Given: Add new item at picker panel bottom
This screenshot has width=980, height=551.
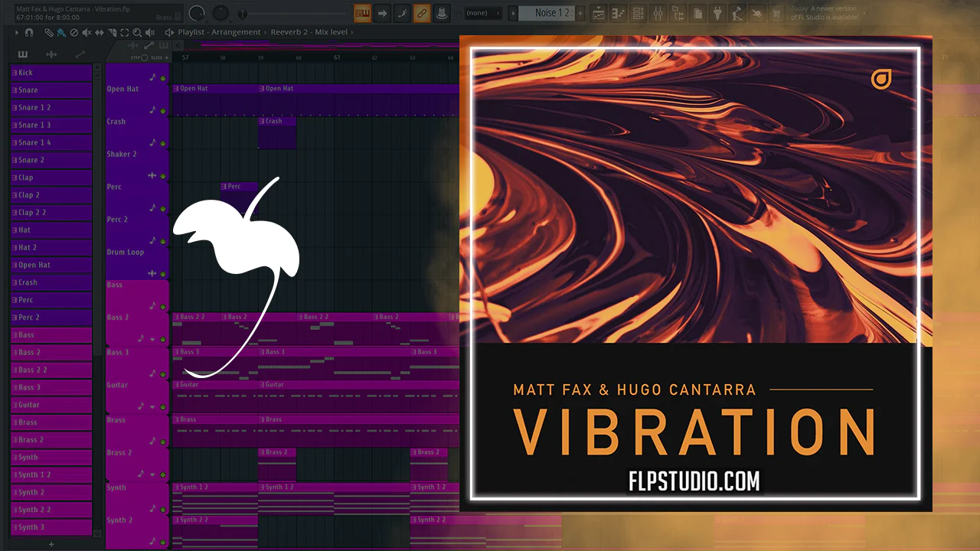Looking at the screenshot, I should click(x=51, y=544).
